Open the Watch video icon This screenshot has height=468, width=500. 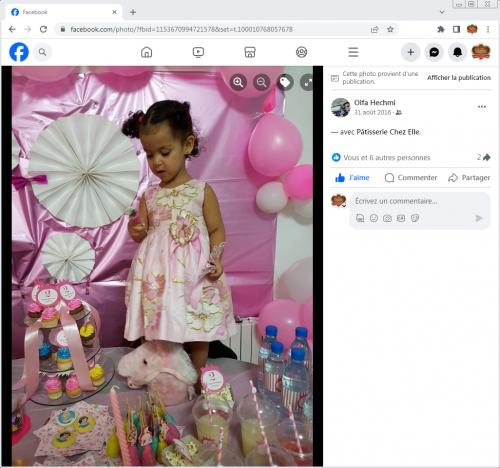pos(198,52)
